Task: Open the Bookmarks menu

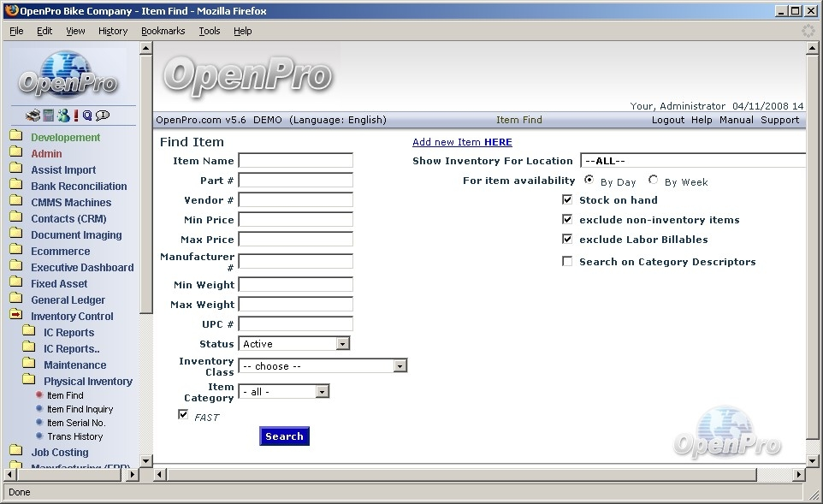Action: (163, 31)
